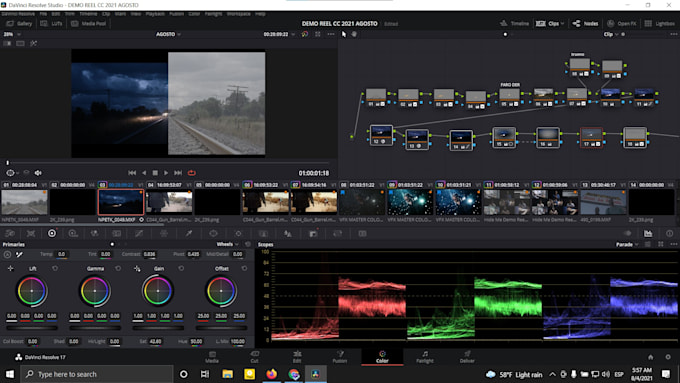Open the Key palette icon
Viewport: 680px width, 383px height.
313,233
